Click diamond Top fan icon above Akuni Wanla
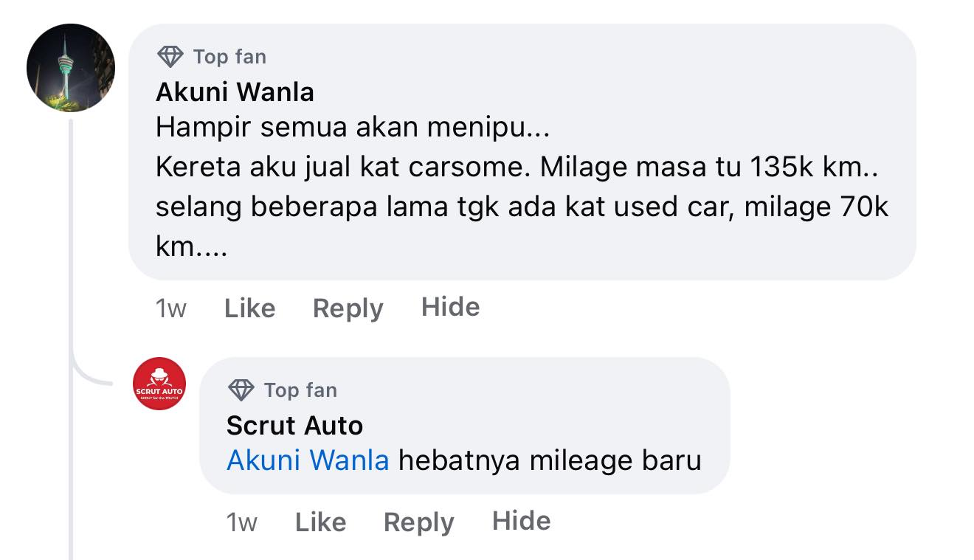974x560 pixels. pos(170,57)
